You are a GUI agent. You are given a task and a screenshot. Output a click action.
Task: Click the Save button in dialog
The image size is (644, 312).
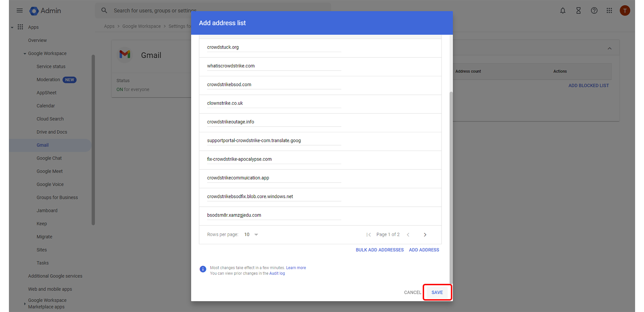click(x=437, y=292)
